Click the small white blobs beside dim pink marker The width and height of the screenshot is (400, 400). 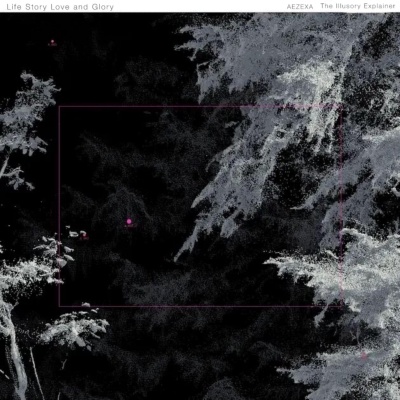[x=76, y=233]
